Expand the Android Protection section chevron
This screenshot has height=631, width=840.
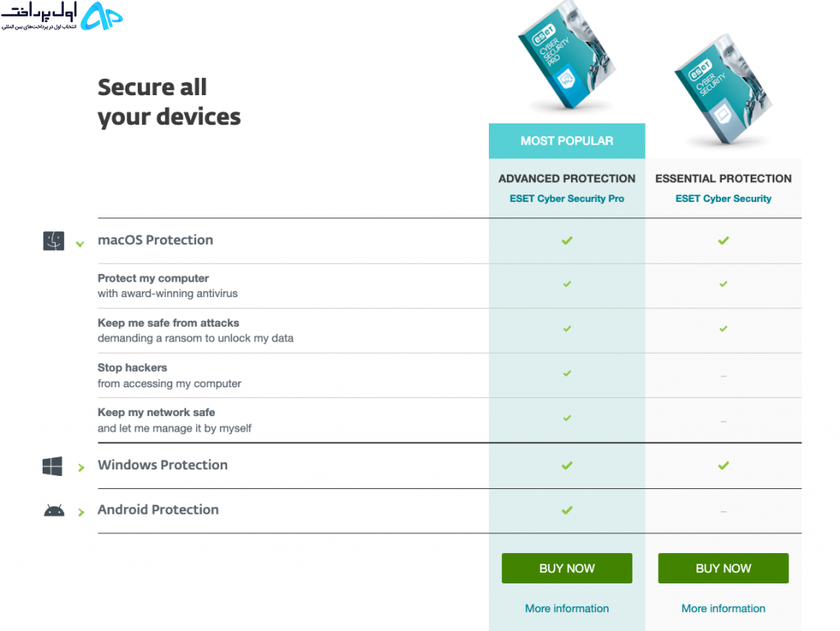tap(81, 512)
